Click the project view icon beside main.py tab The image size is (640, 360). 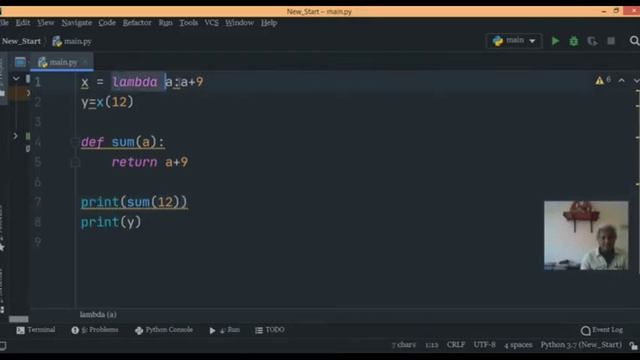tap(20, 62)
